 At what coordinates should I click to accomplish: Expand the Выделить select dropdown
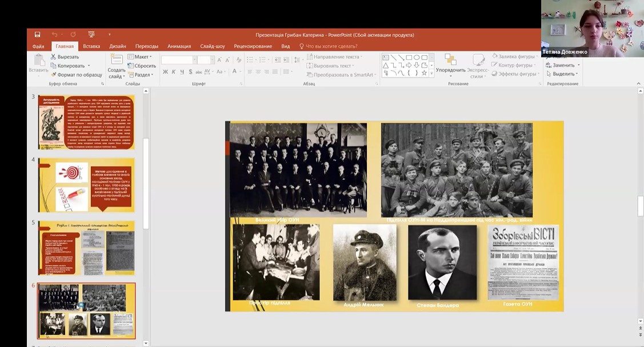click(562, 74)
